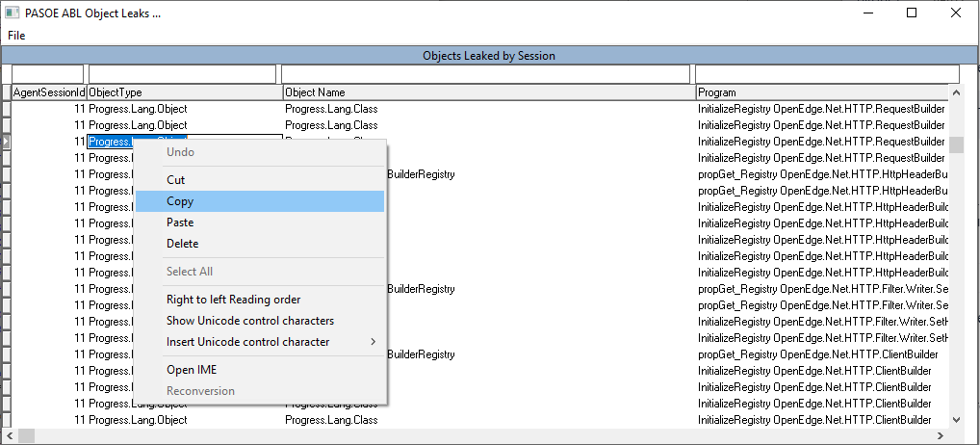Click the Program column header
This screenshot has height=445, width=980.
tap(822, 92)
